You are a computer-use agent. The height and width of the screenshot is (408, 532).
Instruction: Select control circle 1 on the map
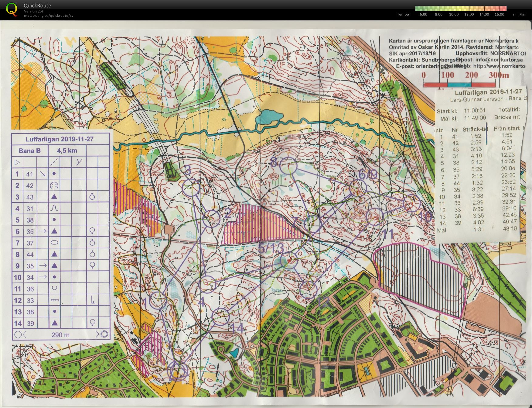click(x=157, y=300)
